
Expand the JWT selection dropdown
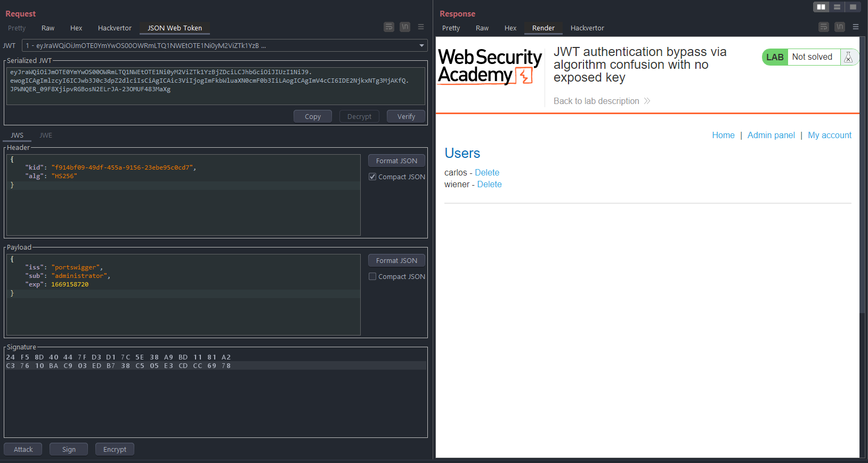point(422,46)
